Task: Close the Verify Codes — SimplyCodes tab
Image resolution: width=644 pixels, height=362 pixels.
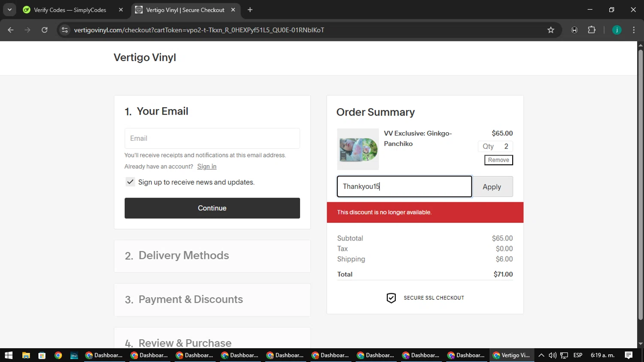Action: [x=121, y=10]
